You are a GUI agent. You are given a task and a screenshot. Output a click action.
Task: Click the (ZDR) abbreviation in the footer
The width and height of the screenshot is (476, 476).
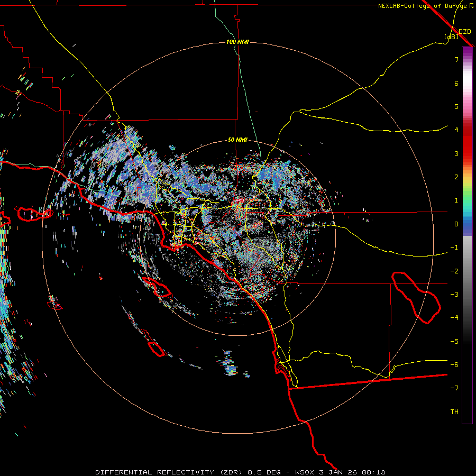click(231, 472)
